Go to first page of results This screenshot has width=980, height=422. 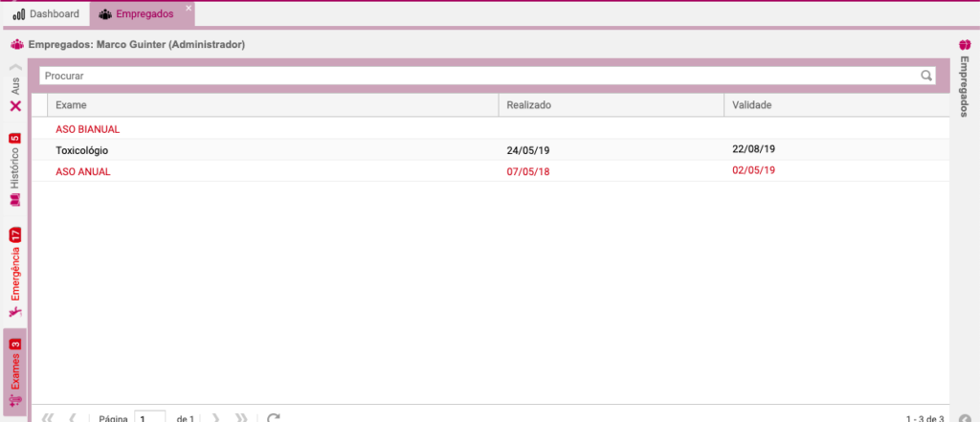(48, 417)
